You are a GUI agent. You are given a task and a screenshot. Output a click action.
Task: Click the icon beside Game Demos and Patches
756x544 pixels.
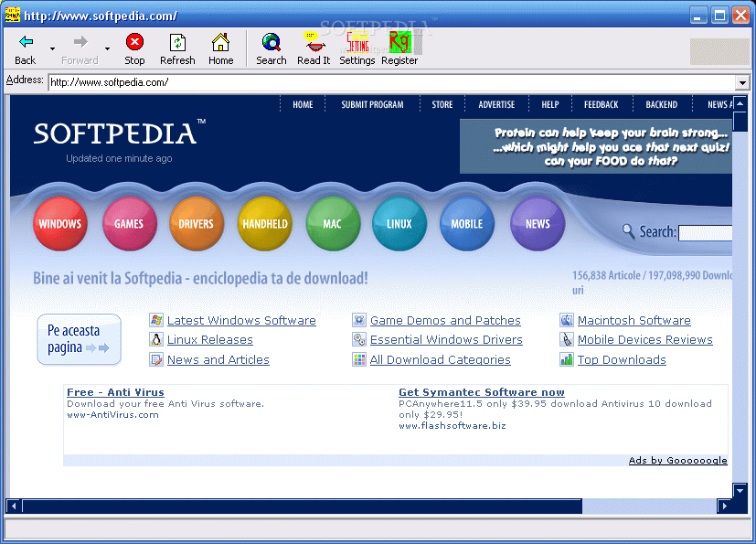[359, 320]
